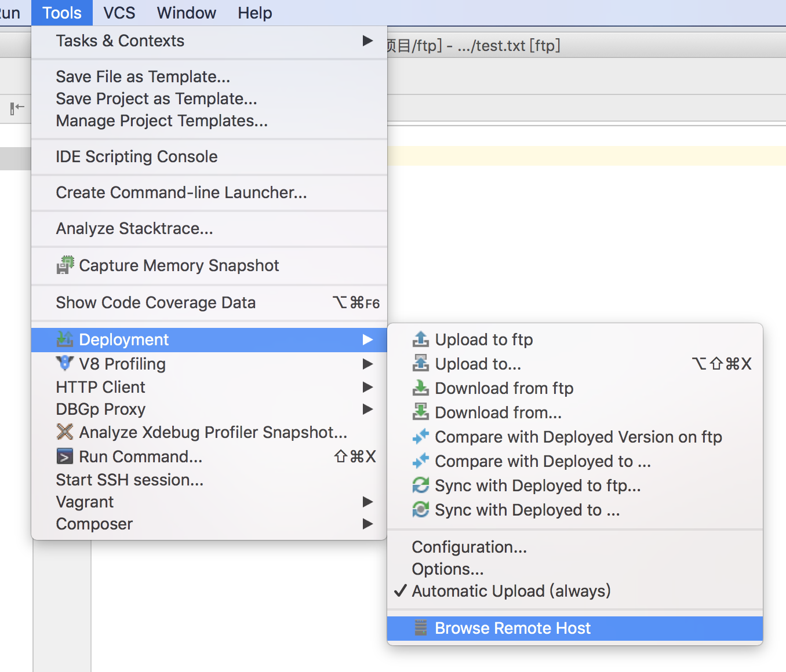Select V8 Profiling menu entry

tap(209, 364)
